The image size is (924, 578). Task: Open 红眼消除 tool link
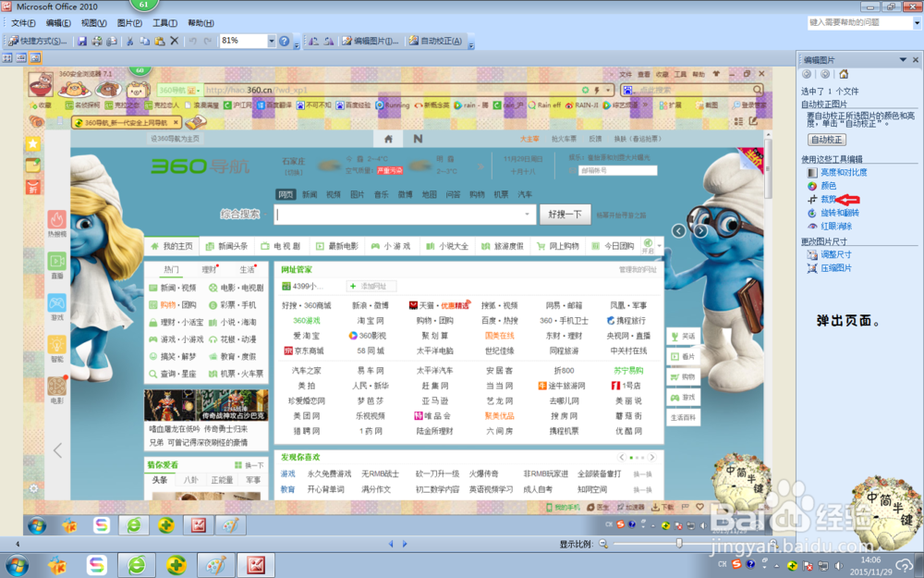click(836, 227)
